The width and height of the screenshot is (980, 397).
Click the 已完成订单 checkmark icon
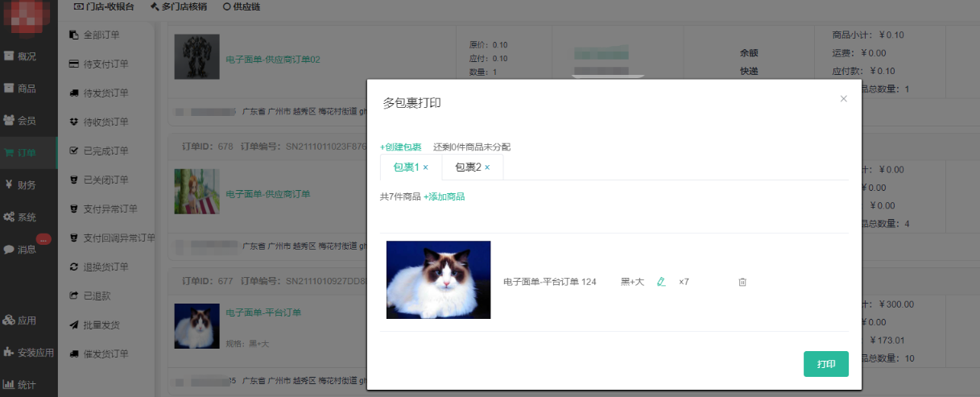coord(74,151)
